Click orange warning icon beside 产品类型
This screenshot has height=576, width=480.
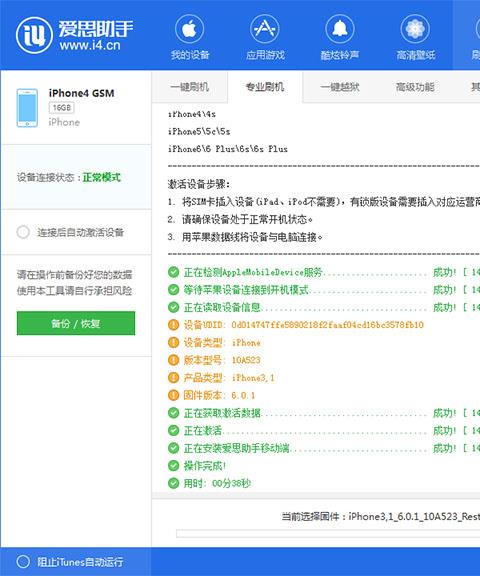[x=173, y=378]
